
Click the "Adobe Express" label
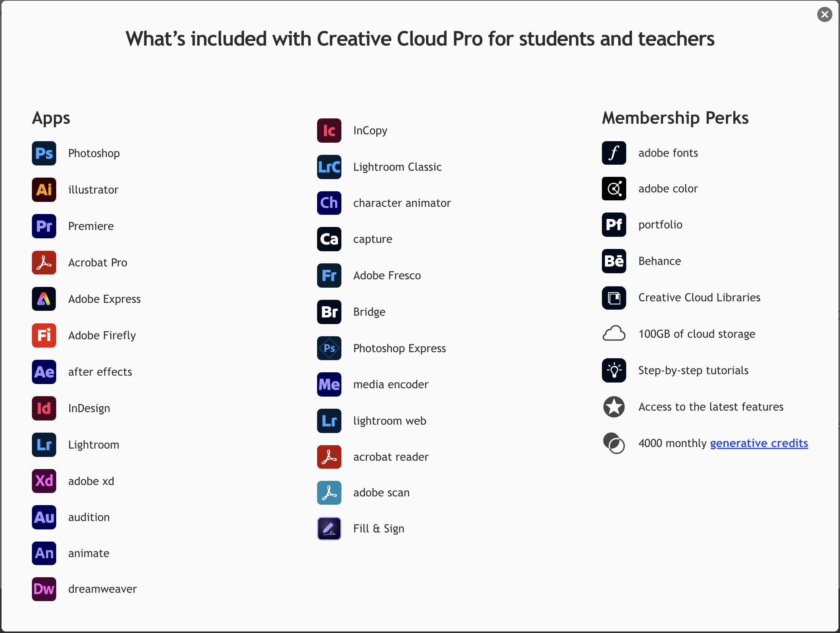[104, 299]
